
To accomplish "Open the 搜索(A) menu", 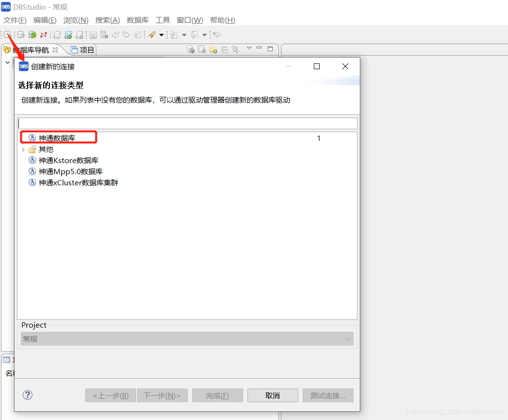I will (x=108, y=20).
